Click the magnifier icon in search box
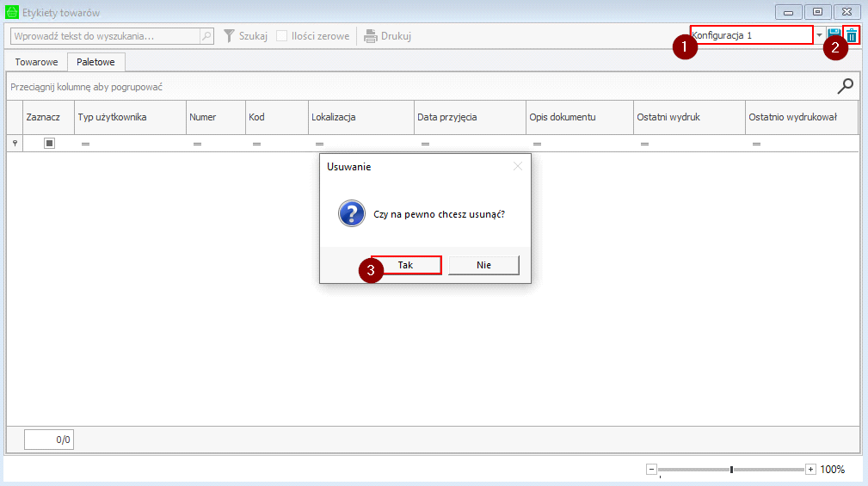The height and width of the screenshot is (486, 868). pos(206,36)
